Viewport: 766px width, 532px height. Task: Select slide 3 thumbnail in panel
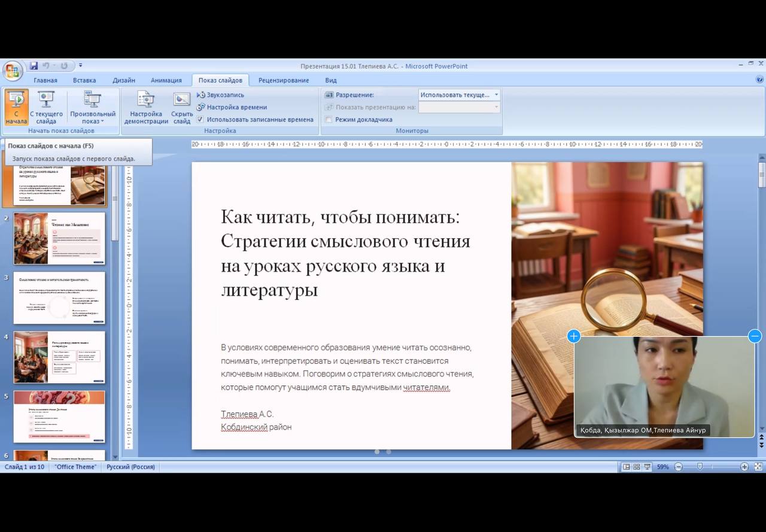pyautogui.click(x=59, y=297)
